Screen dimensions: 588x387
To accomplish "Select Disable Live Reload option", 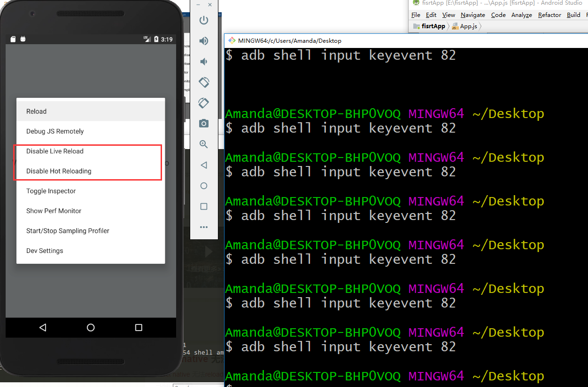I will [x=55, y=151].
